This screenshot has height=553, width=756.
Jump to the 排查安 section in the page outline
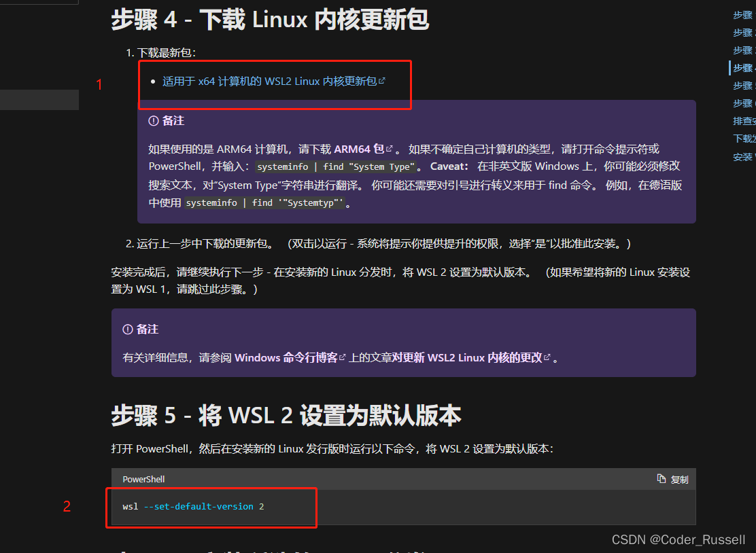[744, 121]
